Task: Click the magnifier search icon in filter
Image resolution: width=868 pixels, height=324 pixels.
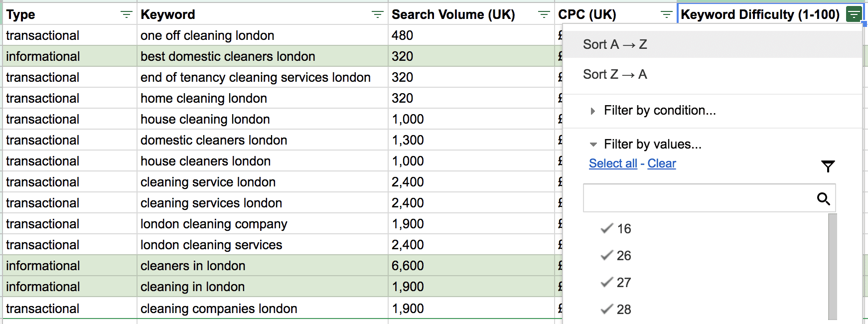Action: pos(823,199)
